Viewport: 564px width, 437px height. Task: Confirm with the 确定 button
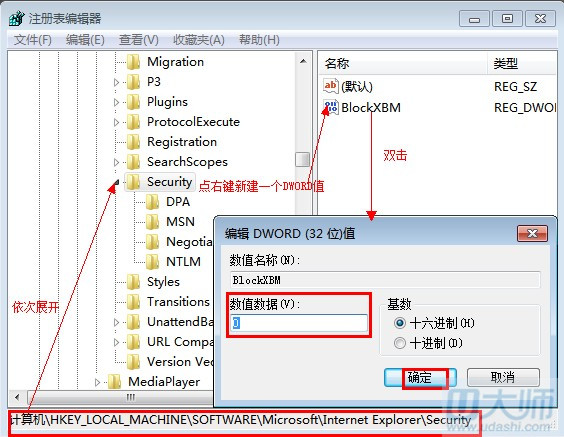pos(420,378)
